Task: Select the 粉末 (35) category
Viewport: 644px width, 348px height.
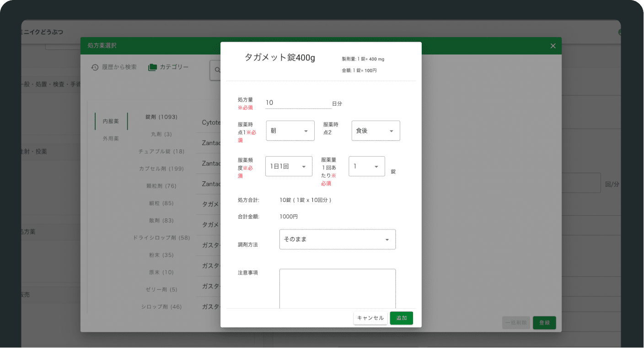Action: click(161, 255)
